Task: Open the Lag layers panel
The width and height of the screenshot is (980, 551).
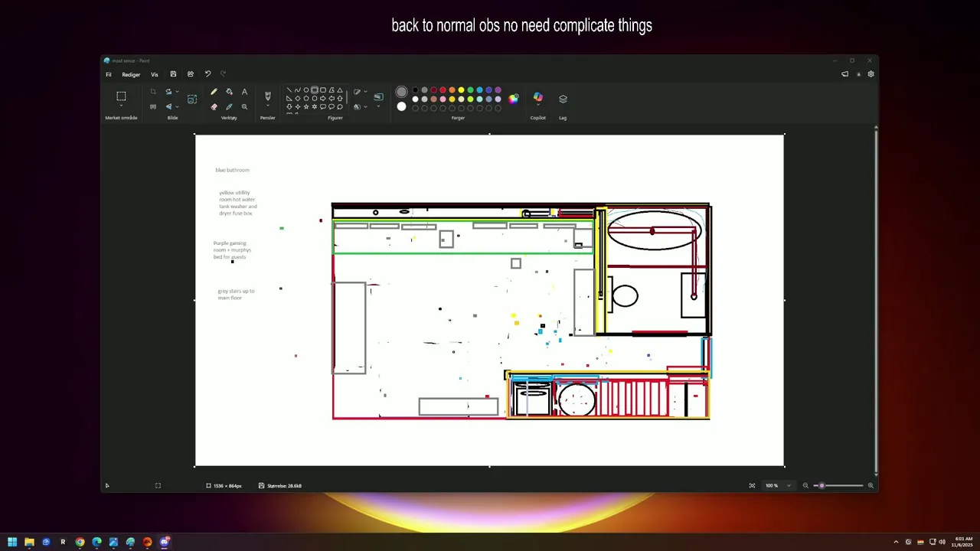Action: click(563, 99)
